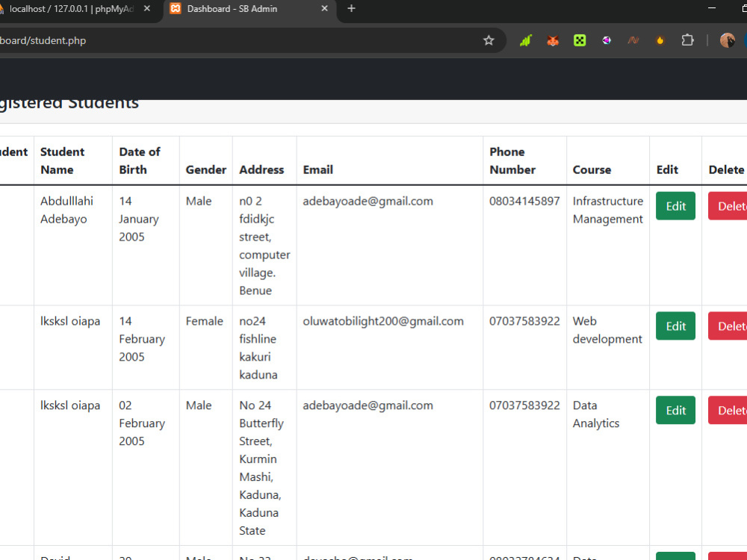Bookmark this page with the star icon
The height and width of the screenshot is (560, 747).
click(x=489, y=40)
